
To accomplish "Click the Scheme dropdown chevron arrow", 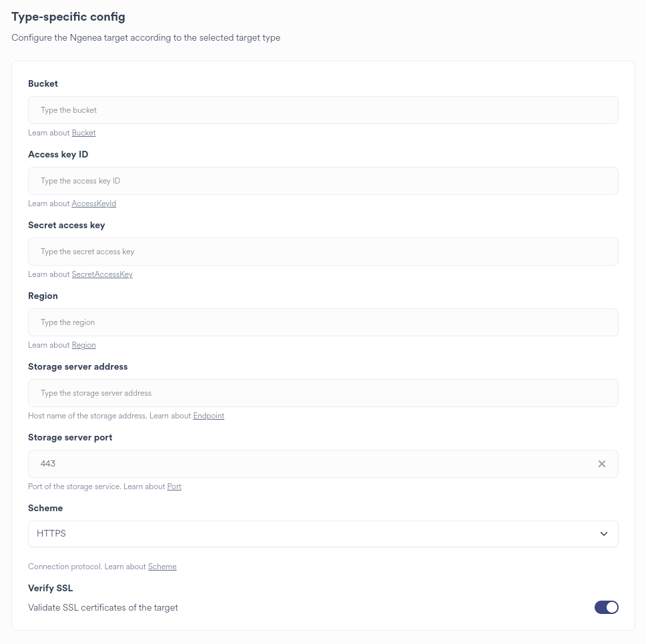I will click(604, 534).
